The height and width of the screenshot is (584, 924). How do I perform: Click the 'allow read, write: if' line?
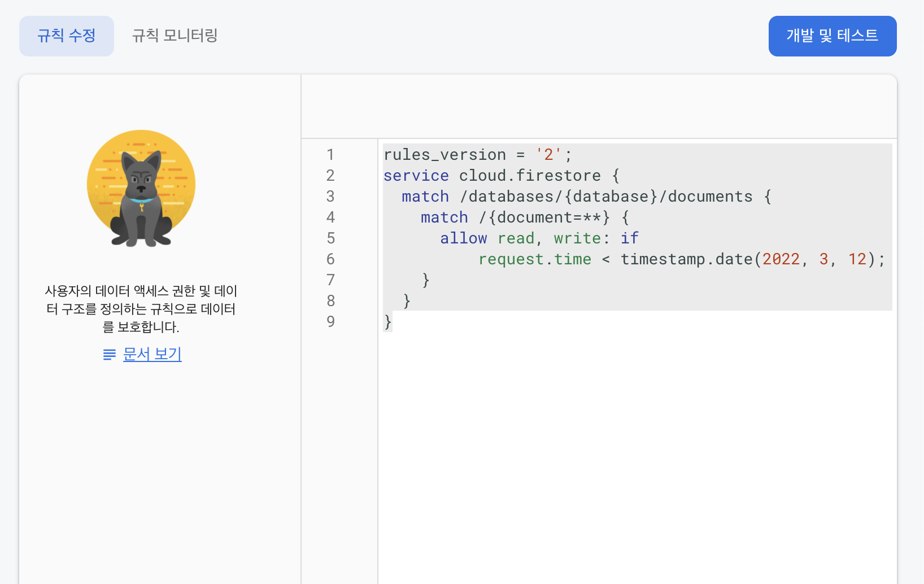point(539,238)
